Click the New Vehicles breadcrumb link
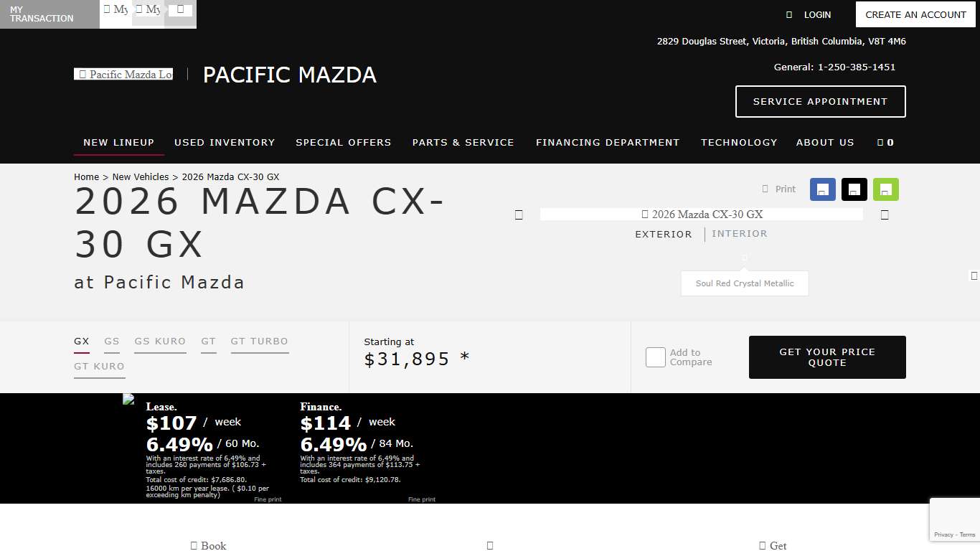The width and height of the screenshot is (980, 551). click(141, 176)
